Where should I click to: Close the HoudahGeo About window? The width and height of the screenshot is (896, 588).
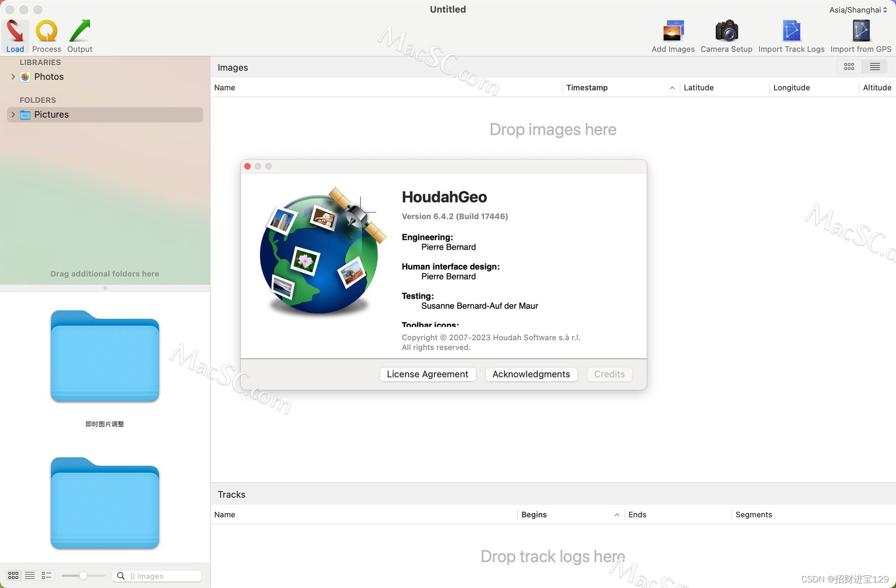[247, 166]
